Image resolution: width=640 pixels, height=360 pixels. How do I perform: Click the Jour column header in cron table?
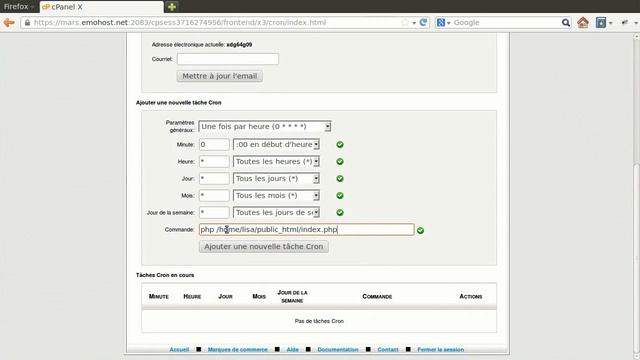(225, 296)
